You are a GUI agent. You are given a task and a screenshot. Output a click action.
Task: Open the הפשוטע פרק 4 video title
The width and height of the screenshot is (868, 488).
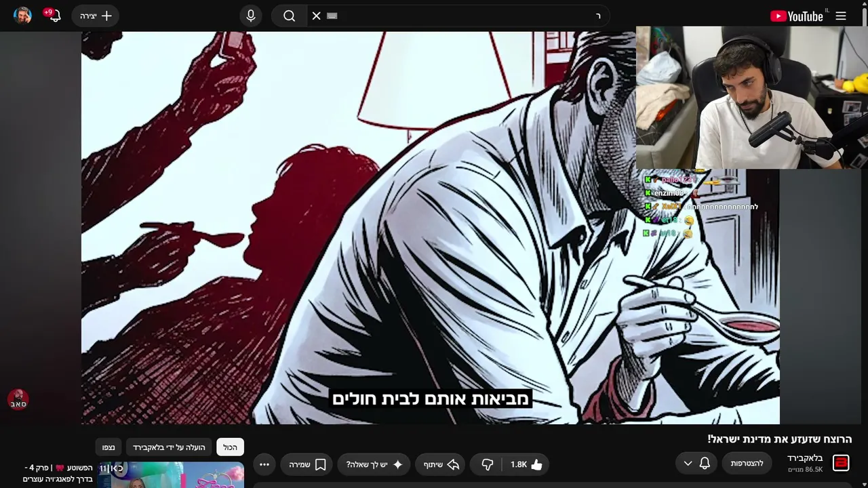pos(58,473)
